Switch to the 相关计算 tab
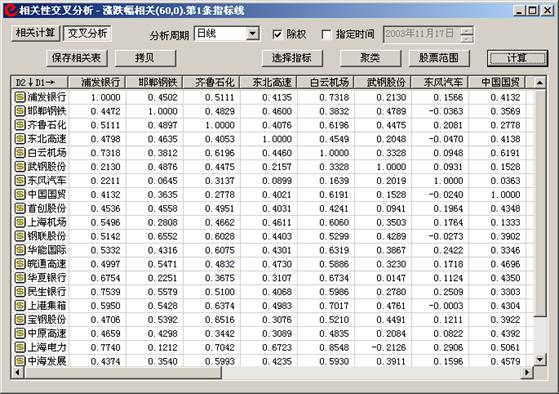The height and width of the screenshot is (394, 559). tap(35, 33)
